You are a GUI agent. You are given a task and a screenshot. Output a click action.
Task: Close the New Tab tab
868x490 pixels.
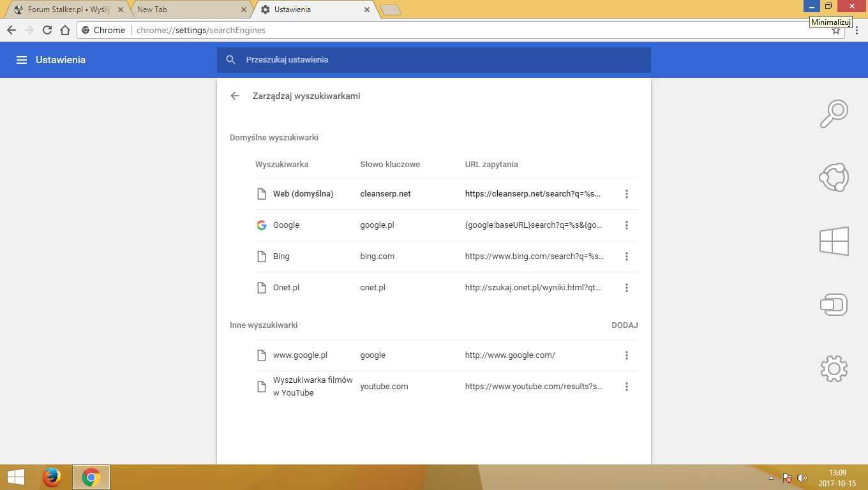(243, 10)
